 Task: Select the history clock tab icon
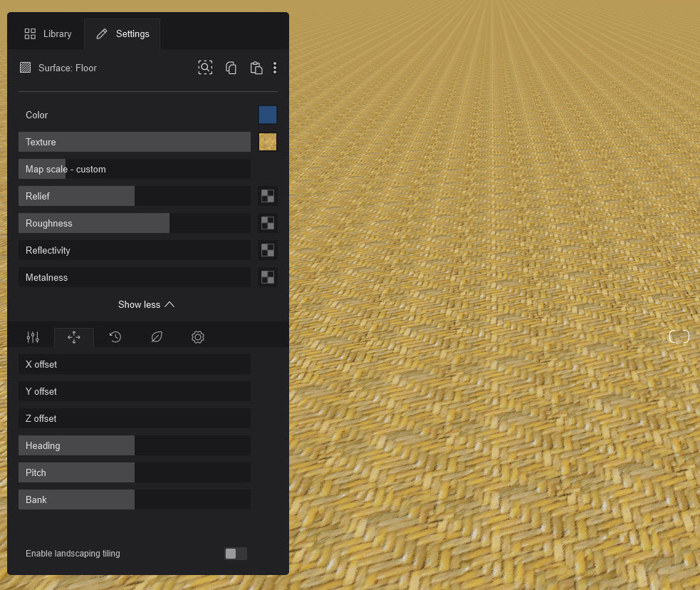115,337
